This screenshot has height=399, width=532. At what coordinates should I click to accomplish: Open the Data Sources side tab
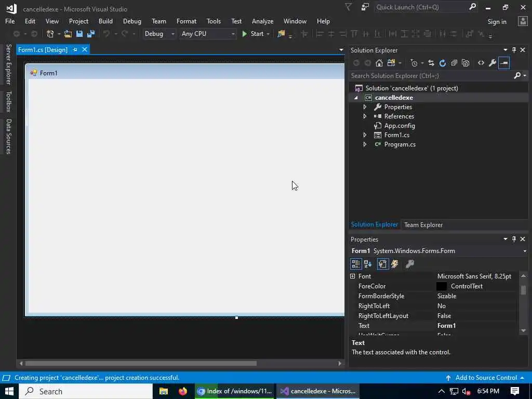tap(8, 136)
